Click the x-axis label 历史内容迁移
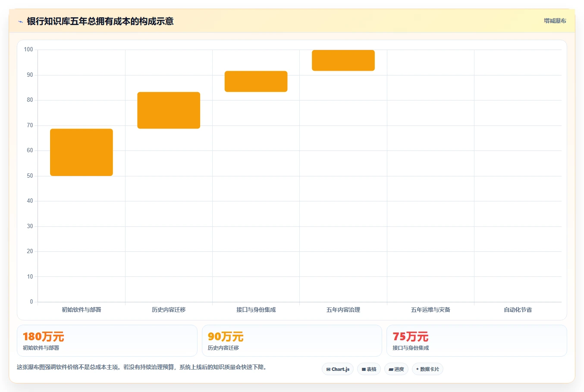Viewport: 584px width, 392px height. coord(169,310)
